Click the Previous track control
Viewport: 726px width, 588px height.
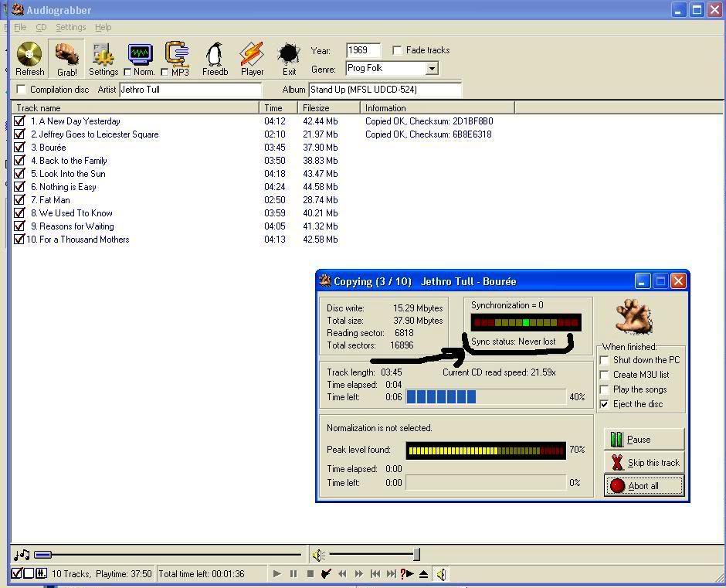375,573
